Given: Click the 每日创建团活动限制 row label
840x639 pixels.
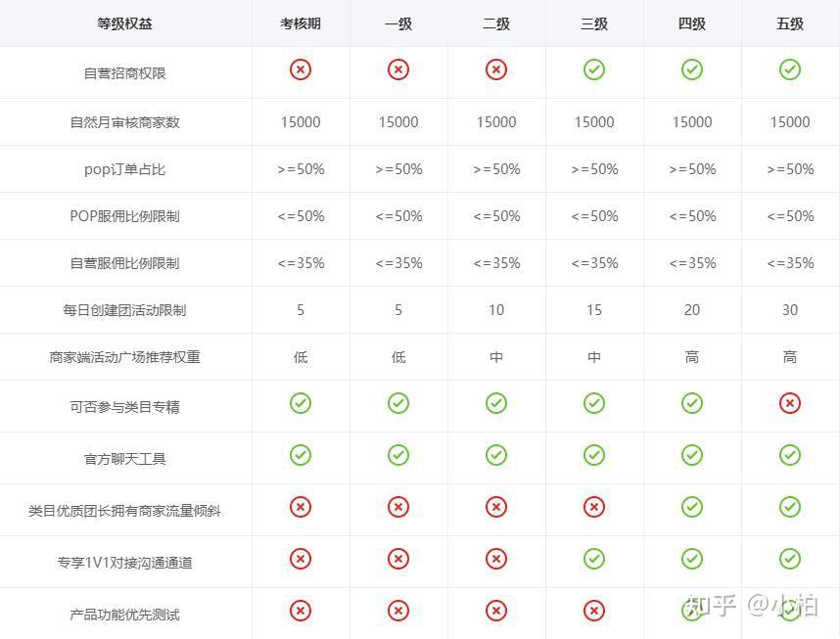Looking at the screenshot, I should tap(125, 310).
